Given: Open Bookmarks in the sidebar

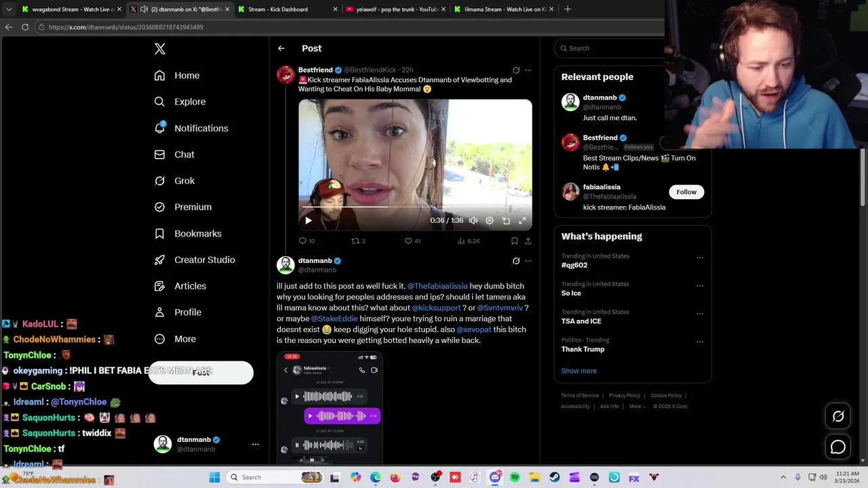Looking at the screenshot, I should click(188, 233).
